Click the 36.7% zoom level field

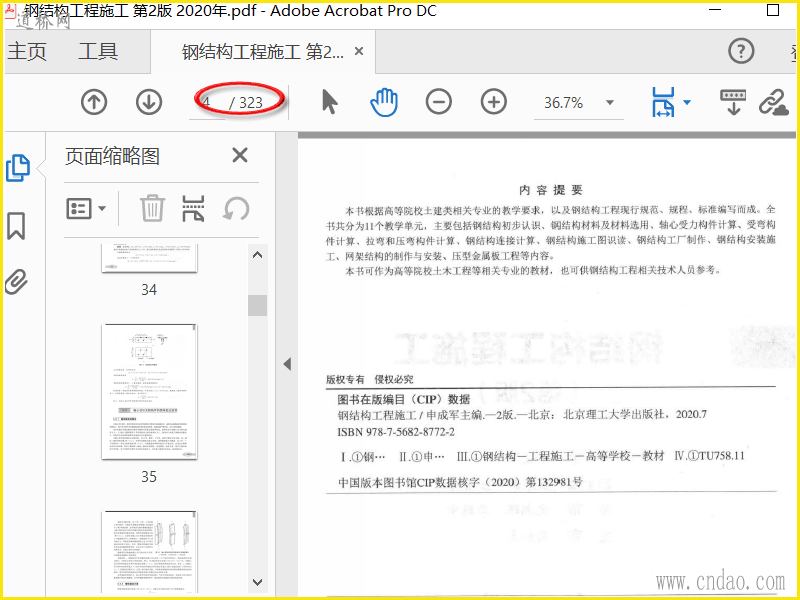(564, 103)
